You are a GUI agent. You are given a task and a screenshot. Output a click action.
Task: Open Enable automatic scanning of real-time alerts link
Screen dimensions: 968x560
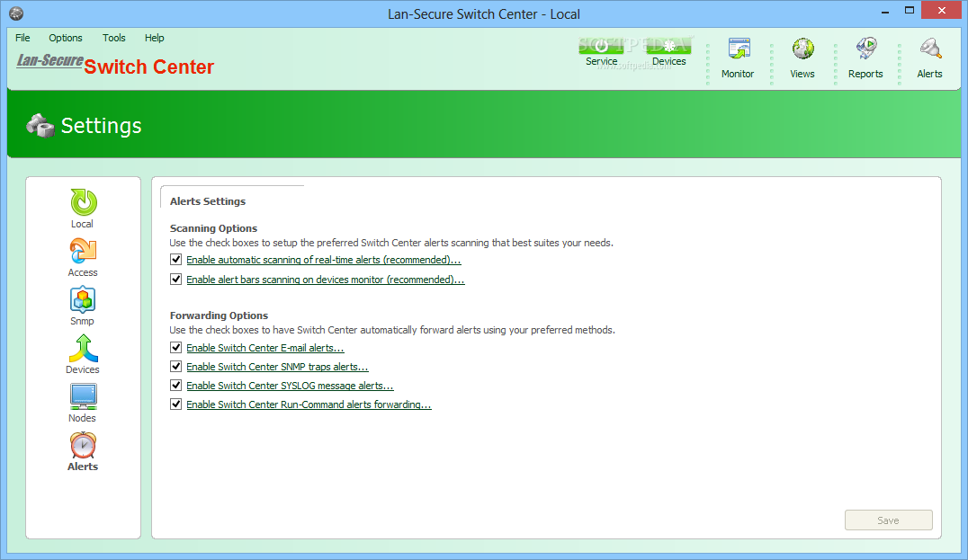coord(324,261)
